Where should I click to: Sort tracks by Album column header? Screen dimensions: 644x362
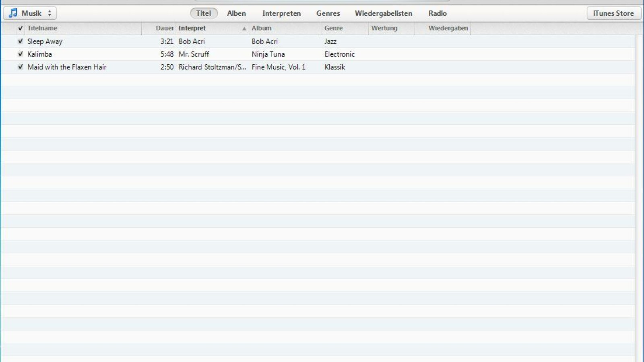(262, 28)
